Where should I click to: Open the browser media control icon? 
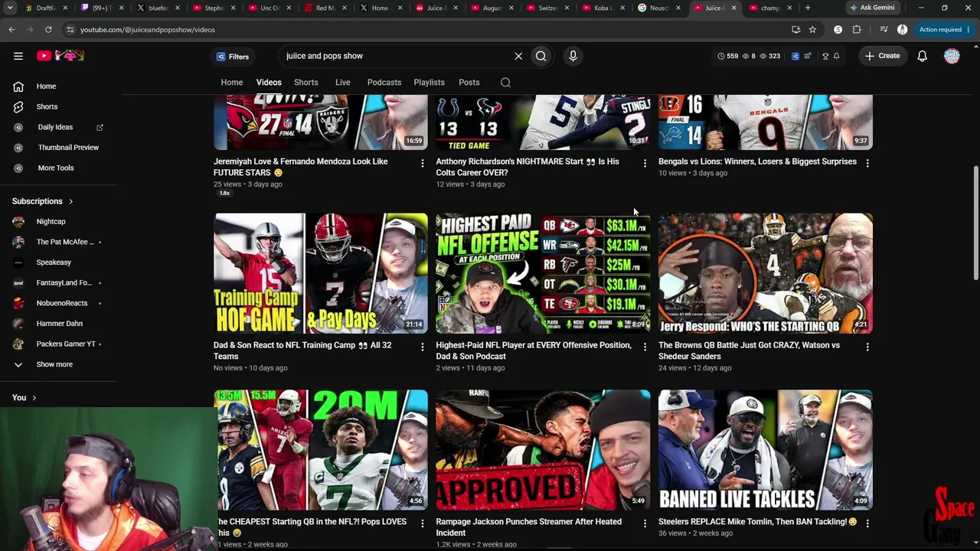point(884,30)
